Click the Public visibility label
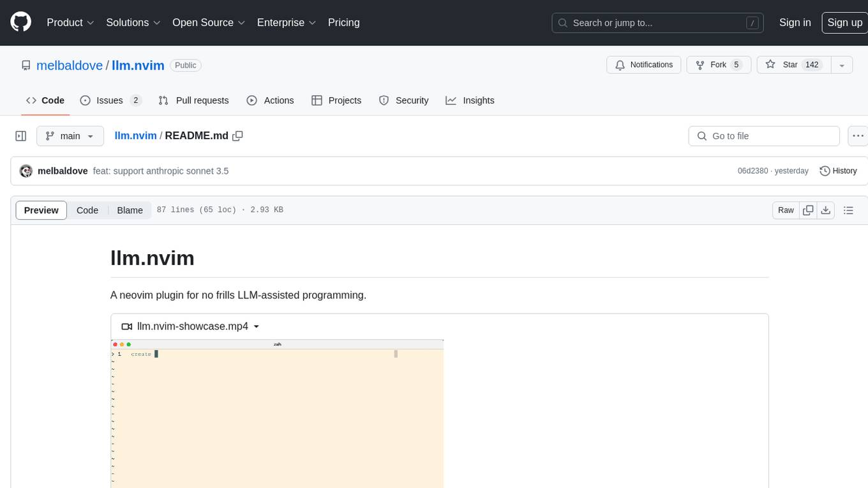The image size is (868, 488). coord(186,65)
